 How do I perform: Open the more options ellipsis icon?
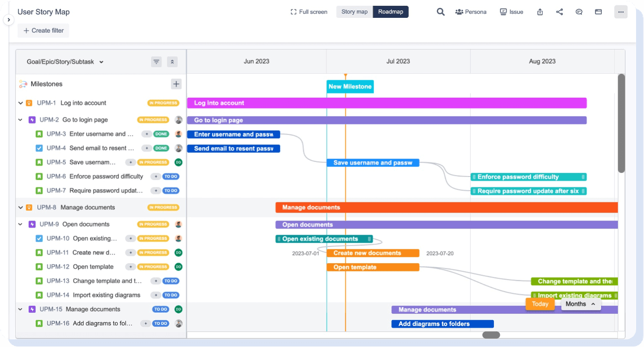621,11
